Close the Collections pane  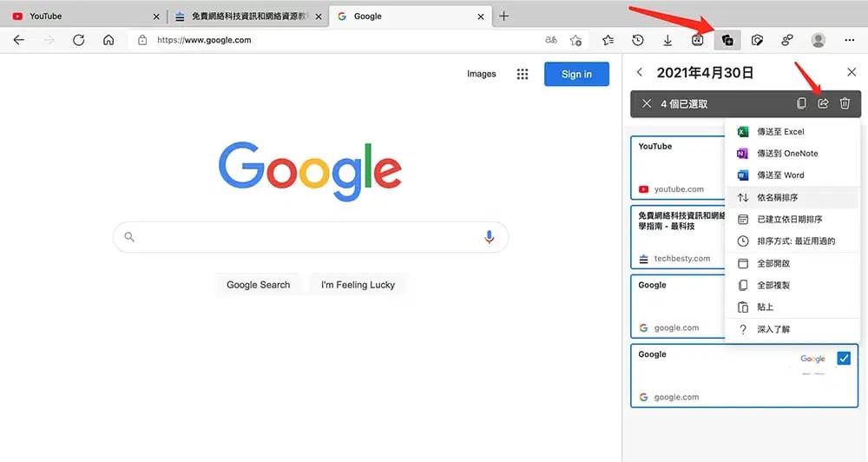tap(852, 72)
